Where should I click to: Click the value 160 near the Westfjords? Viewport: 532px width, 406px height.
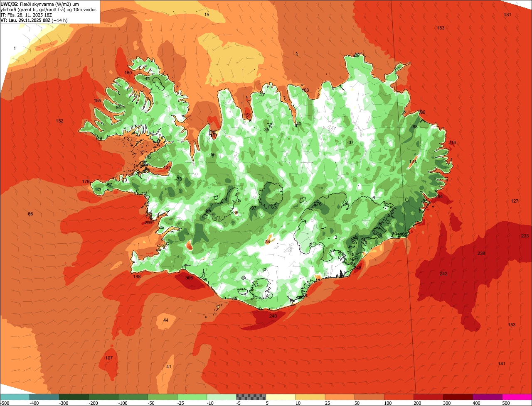pos(128,73)
